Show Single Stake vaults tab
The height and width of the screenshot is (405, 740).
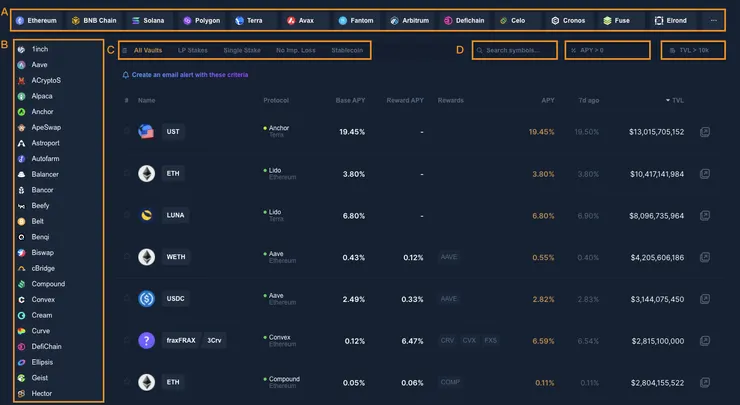pyautogui.click(x=242, y=50)
